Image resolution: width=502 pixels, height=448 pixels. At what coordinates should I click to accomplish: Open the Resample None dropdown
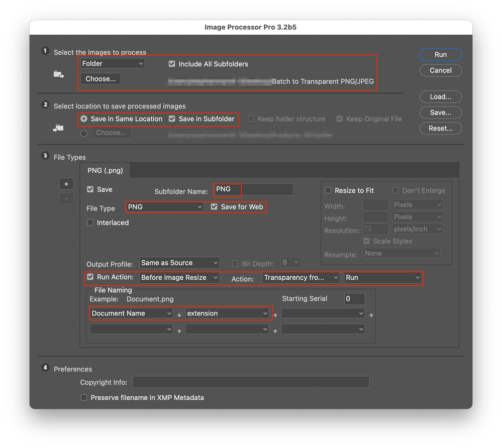[x=401, y=253]
